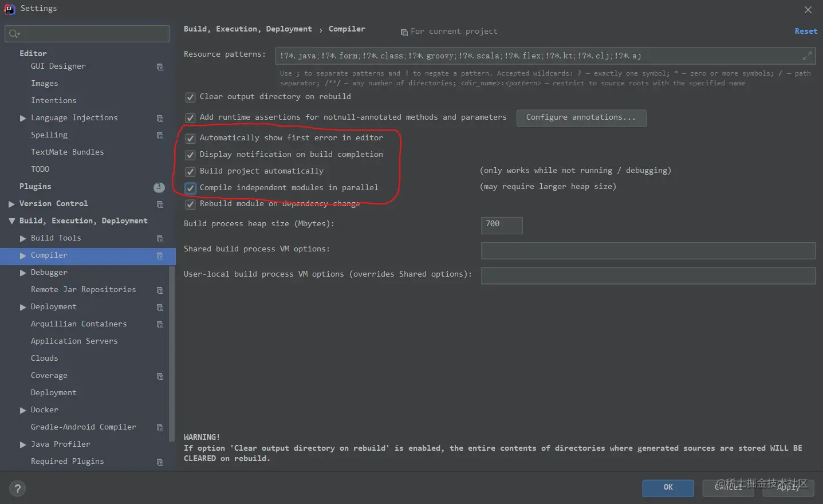Expand the Build Tools node arrow
This screenshot has width=823, height=504.
(x=23, y=238)
